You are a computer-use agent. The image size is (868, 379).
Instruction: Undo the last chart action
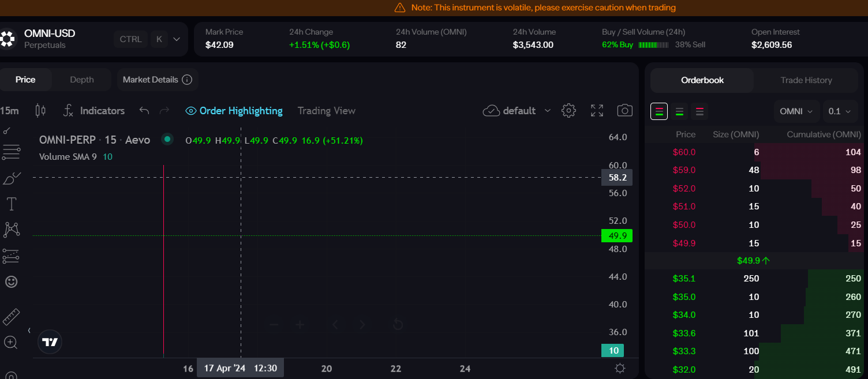click(x=144, y=111)
